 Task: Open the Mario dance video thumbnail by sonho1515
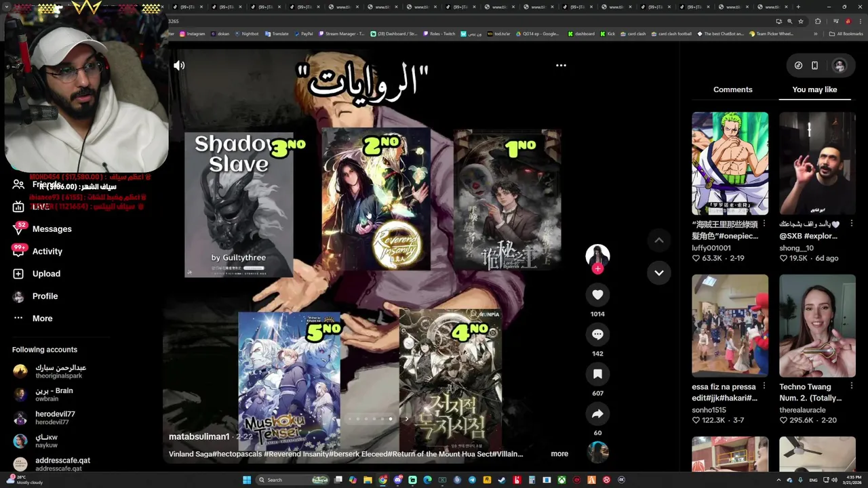tap(730, 325)
